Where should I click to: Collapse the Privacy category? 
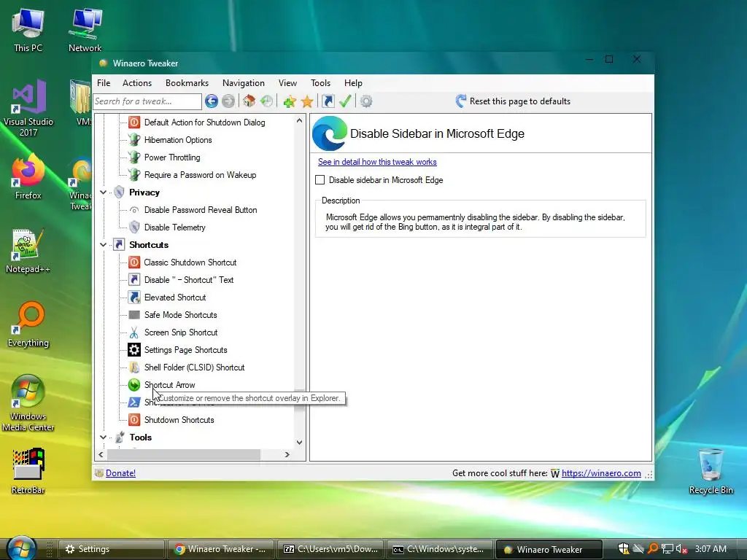coord(103,192)
